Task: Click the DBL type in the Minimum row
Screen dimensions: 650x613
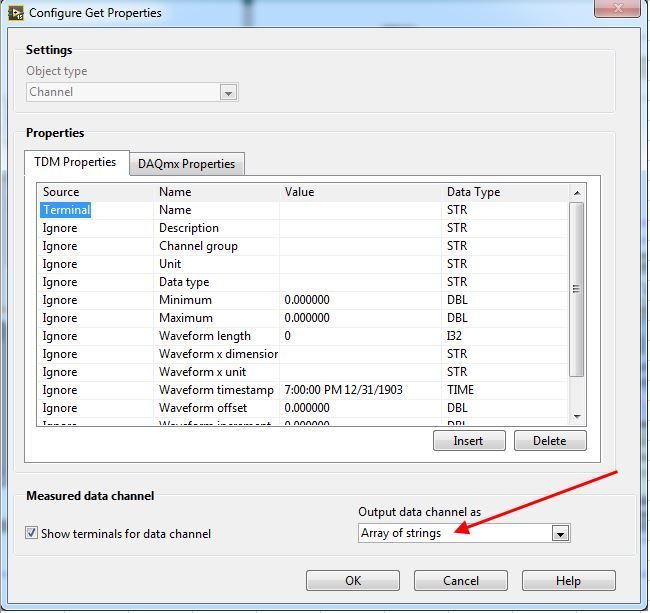Action: click(457, 300)
